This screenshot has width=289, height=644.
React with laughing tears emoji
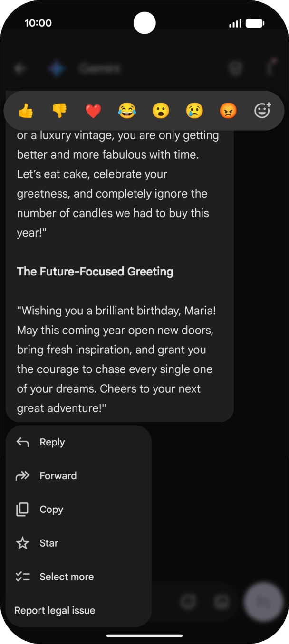[127, 111]
